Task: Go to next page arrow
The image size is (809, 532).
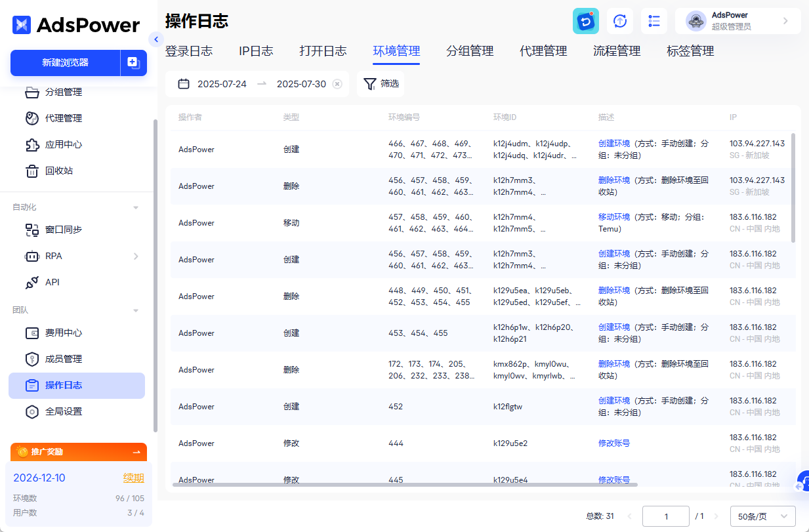Action: click(716, 516)
